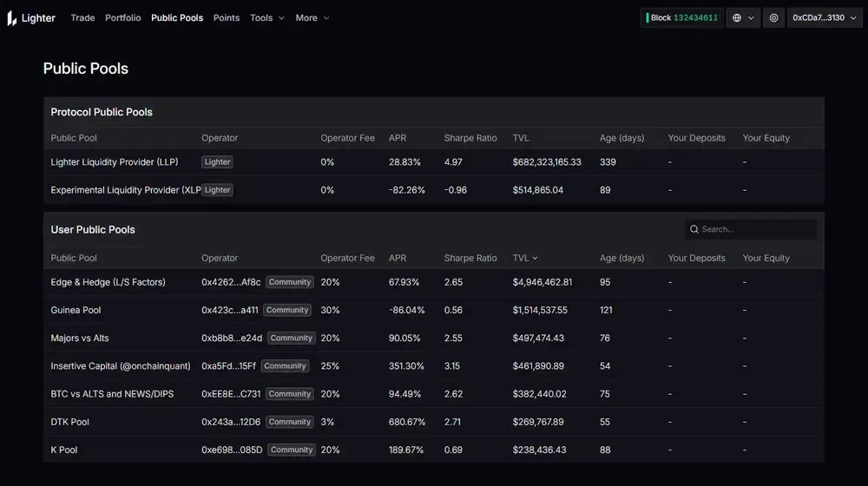Click the green Block number status indicator
Image resolution: width=868 pixels, height=486 pixels.
click(x=681, y=18)
